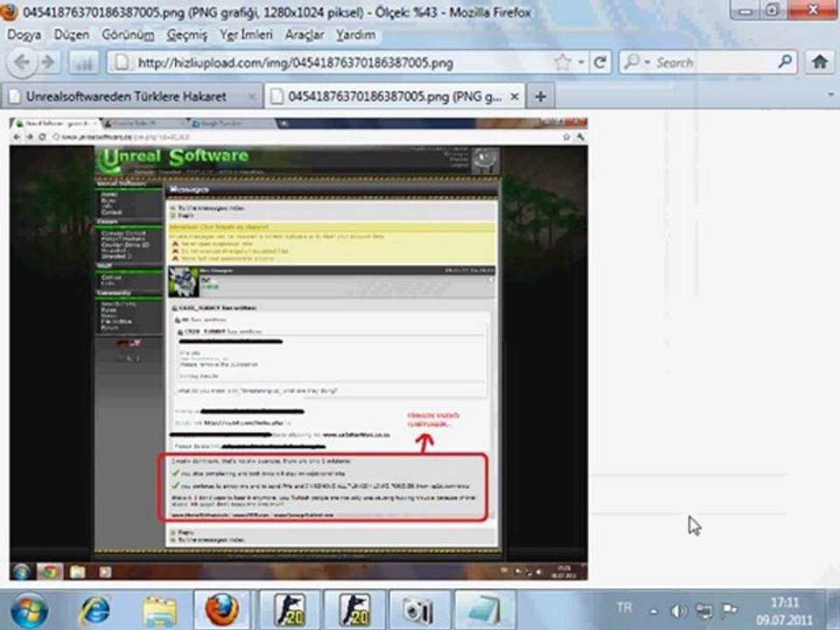
Task: Open the tab list dropdown arrow
Action: [x=831, y=94]
